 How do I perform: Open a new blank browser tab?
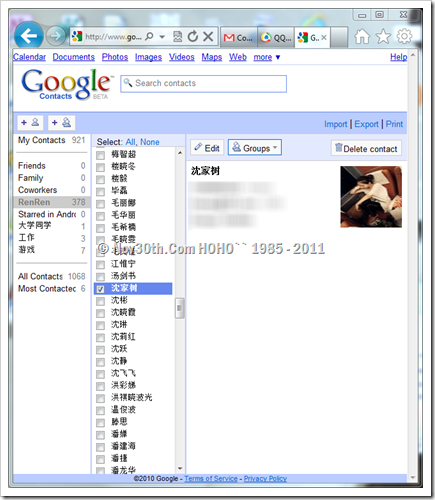pyautogui.click(x=339, y=37)
